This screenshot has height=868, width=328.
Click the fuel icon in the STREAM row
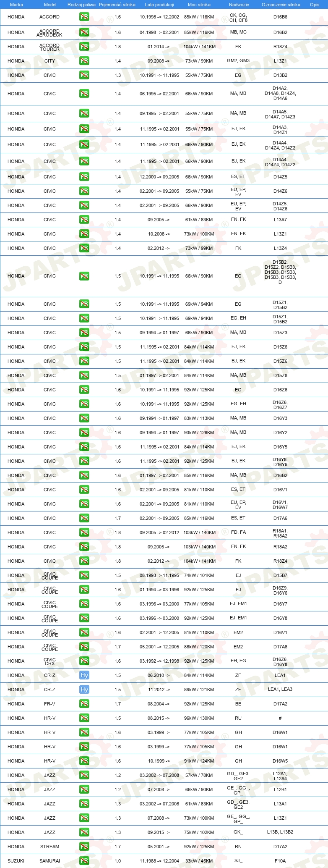(84, 847)
